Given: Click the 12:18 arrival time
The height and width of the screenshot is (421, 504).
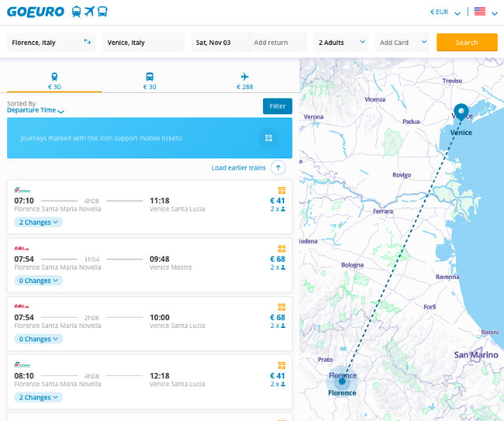Looking at the screenshot, I should click(x=159, y=375).
